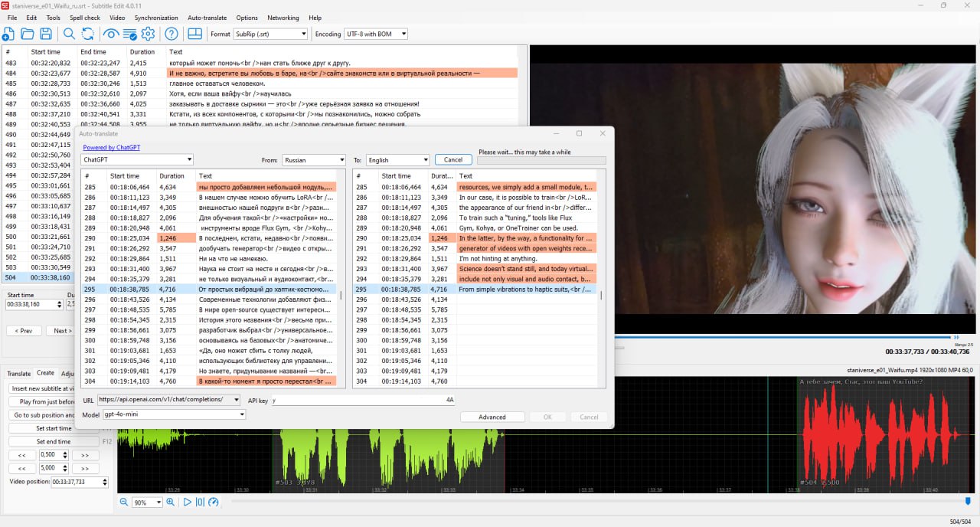Open Settings via the gear toolbar icon
This screenshot has width=980, height=527.
pos(148,34)
